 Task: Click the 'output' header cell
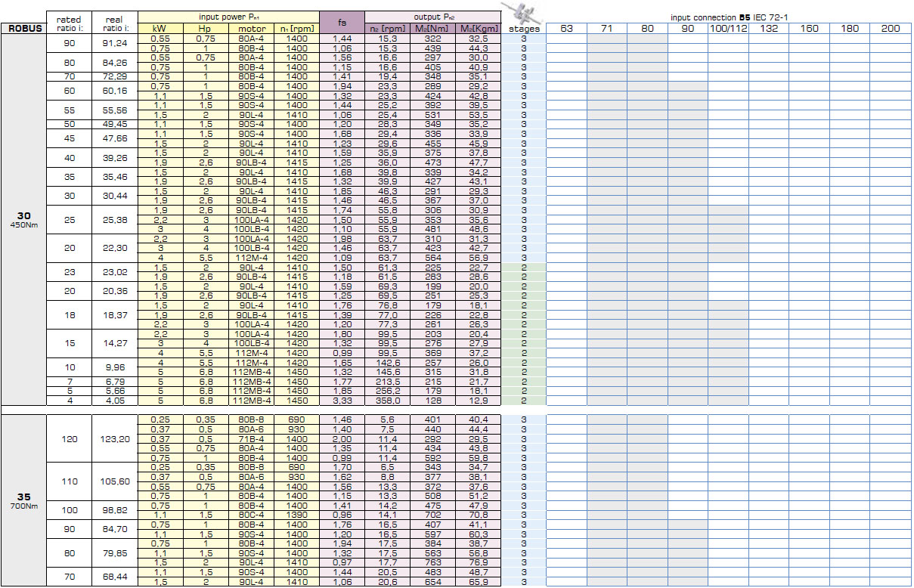[433, 16]
